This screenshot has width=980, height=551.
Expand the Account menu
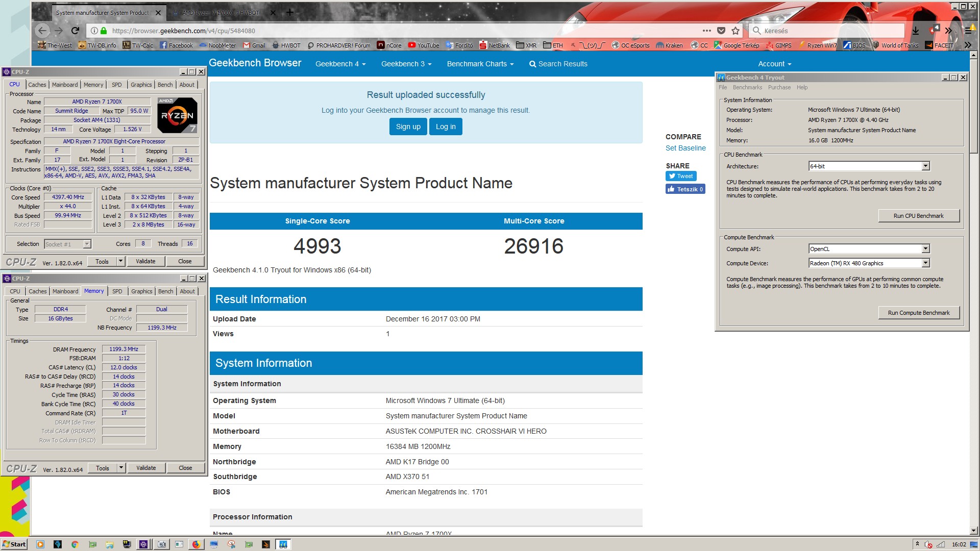coord(774,64)
